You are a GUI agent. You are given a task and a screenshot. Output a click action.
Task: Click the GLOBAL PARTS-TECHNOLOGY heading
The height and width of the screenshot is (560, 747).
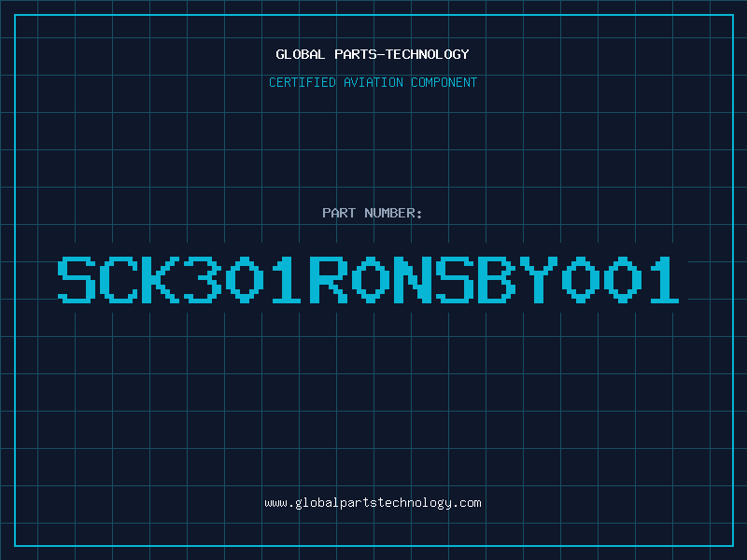click(x=373, y=54)
